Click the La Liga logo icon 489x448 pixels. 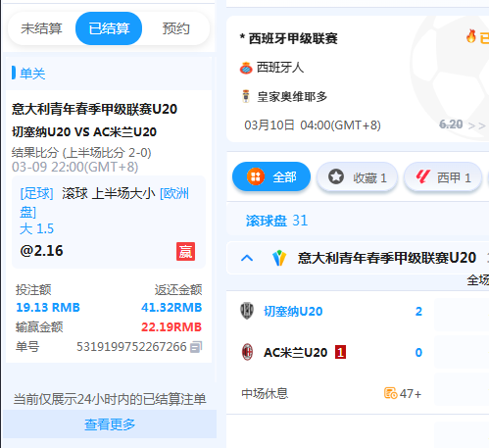coord(422,176)
